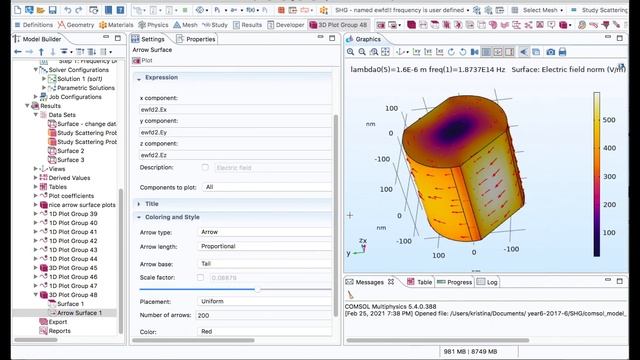Zoom out on the Graphics view
The width and height of the screenshot is (640, 360).
pos(362,52)
